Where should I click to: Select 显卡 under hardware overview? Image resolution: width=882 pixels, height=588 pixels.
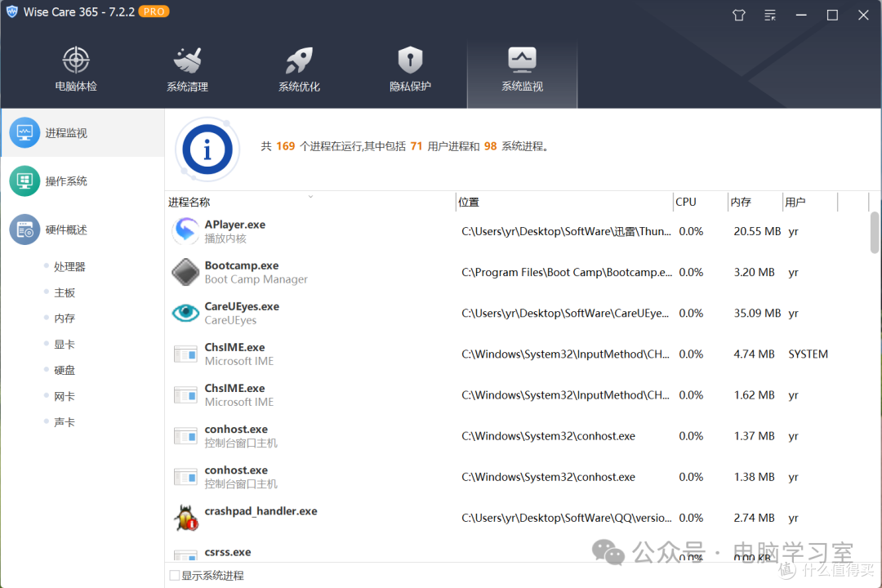tap(65, 345)
